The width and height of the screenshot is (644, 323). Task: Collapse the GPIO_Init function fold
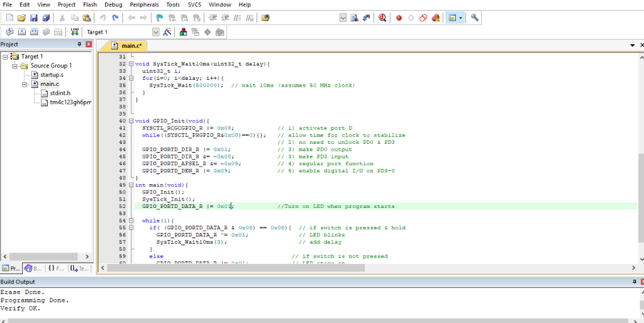pyautogui.click(x=131, y=121)
